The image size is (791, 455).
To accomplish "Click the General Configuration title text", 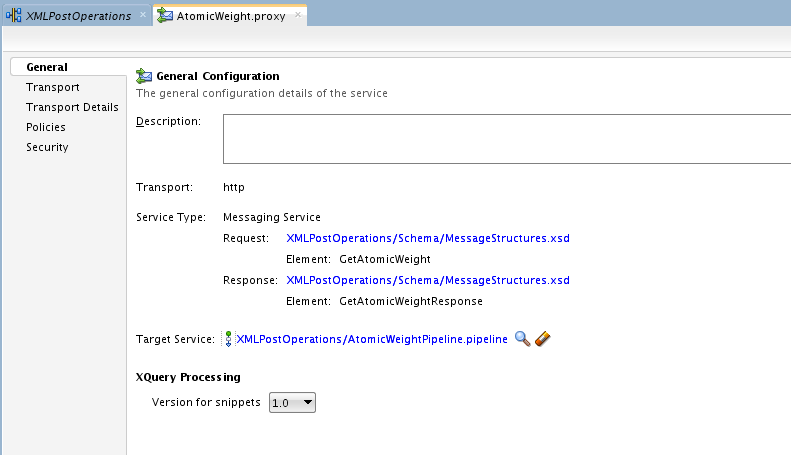I will [x=218, y=76].
